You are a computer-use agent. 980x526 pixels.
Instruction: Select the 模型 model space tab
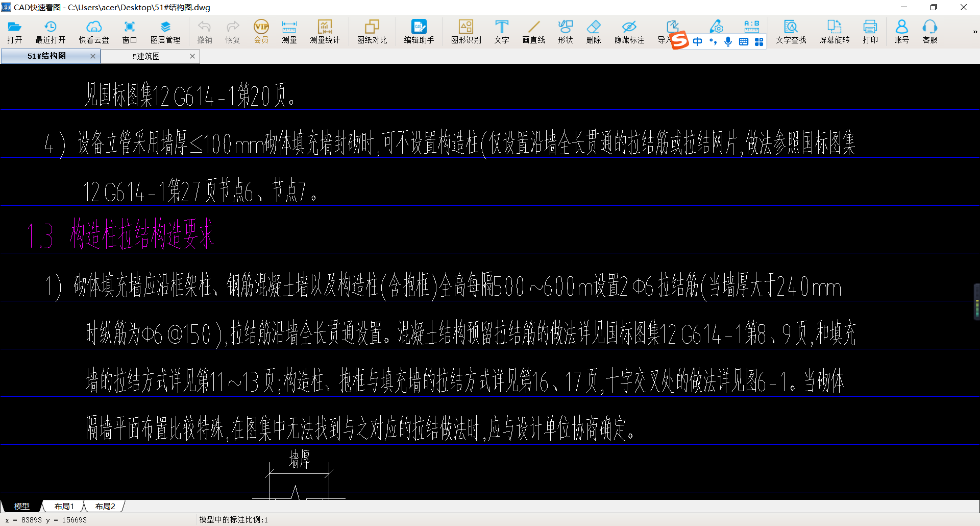(x=22, y=506)
